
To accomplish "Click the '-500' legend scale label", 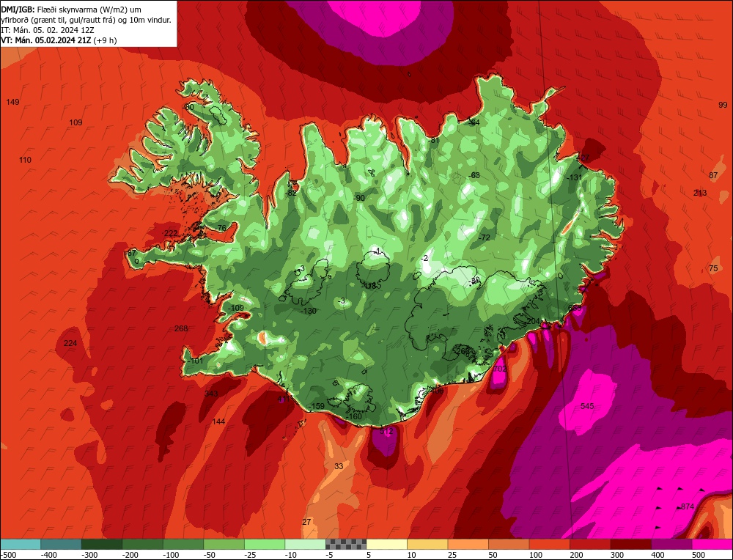I will point(9,555).
